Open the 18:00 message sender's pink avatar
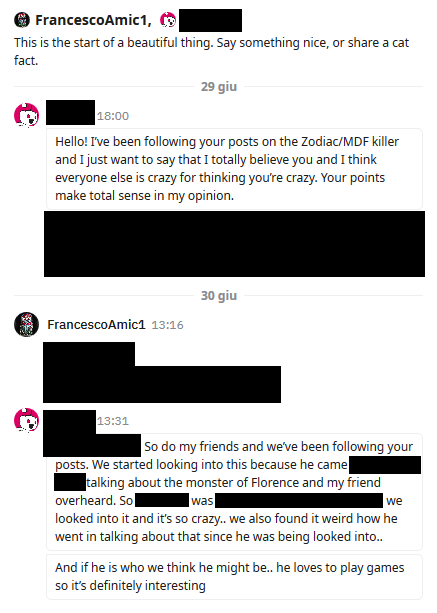This screenshot has height=613, width=437. click(x=27, y=115)
